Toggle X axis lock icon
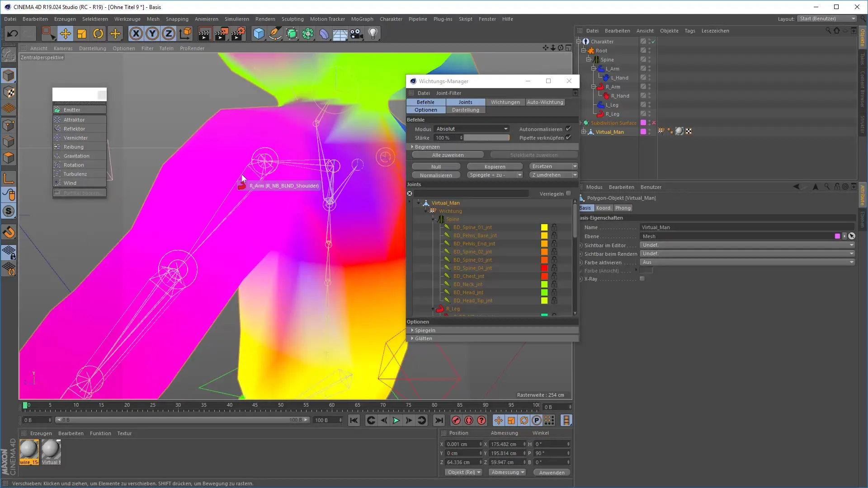 tap(136, 33)
